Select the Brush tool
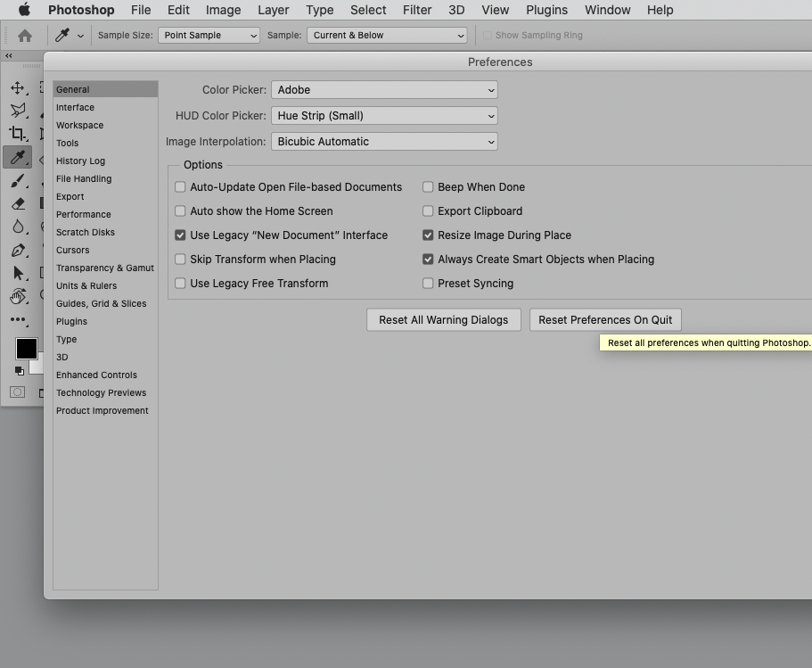812x668 pixels. (18, 180)
